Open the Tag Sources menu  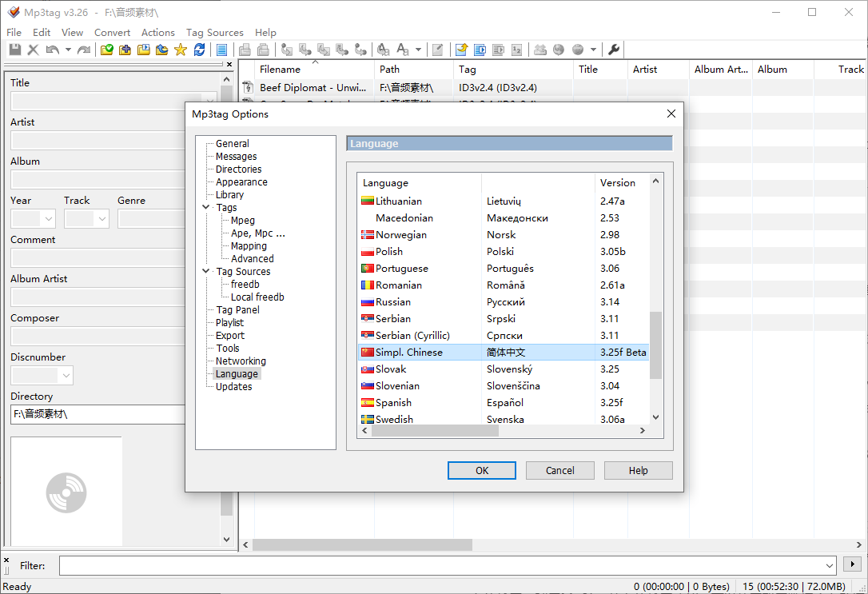(214, 33)
